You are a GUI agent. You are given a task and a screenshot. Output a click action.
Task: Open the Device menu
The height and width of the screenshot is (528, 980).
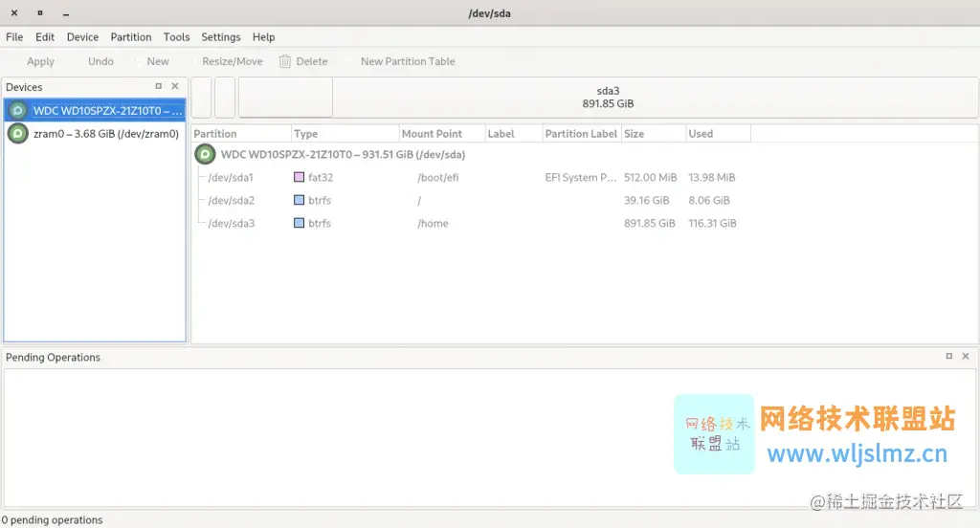pyautogui.click(x=82, y=37)
